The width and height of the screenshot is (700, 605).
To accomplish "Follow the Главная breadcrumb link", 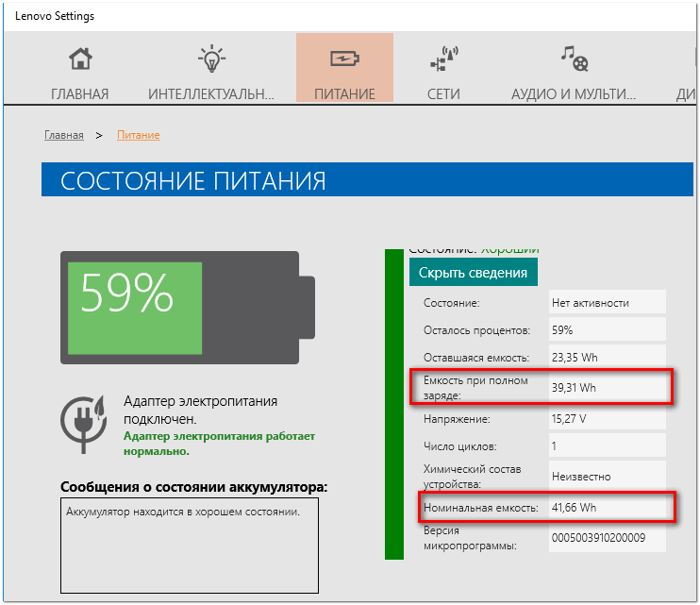I will 64,135.
